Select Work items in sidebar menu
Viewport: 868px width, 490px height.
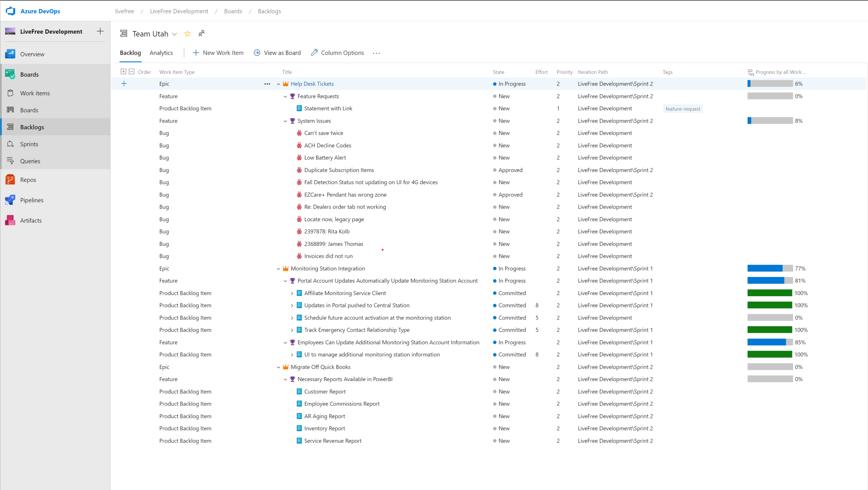[35, 93]
